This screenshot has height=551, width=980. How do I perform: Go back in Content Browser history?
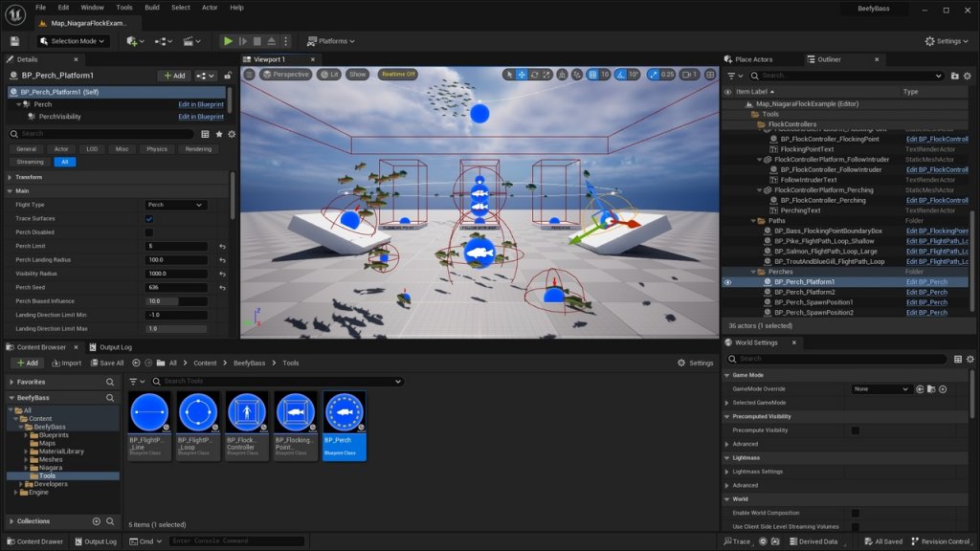[x=136, y=363]
